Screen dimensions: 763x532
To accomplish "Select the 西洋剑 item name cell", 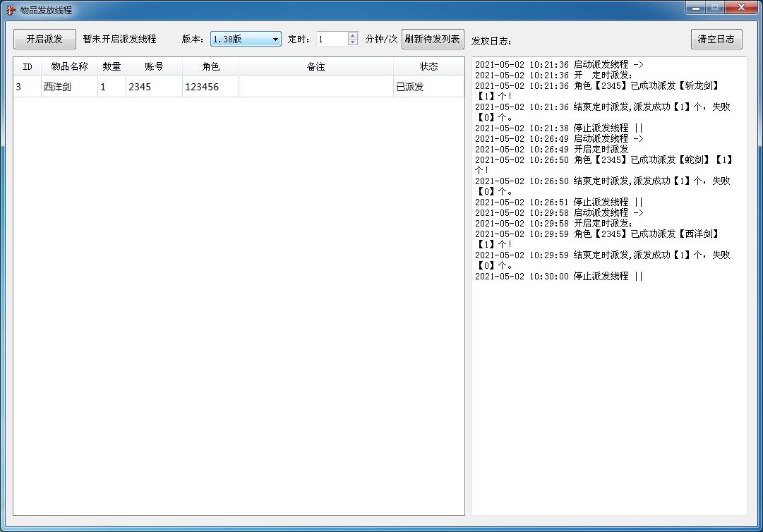I will pos(70,87).
